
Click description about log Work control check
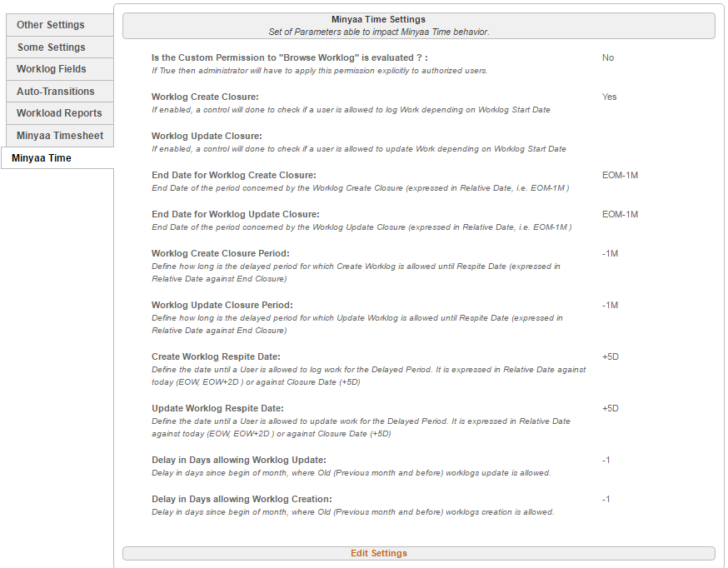pos(351,110)
